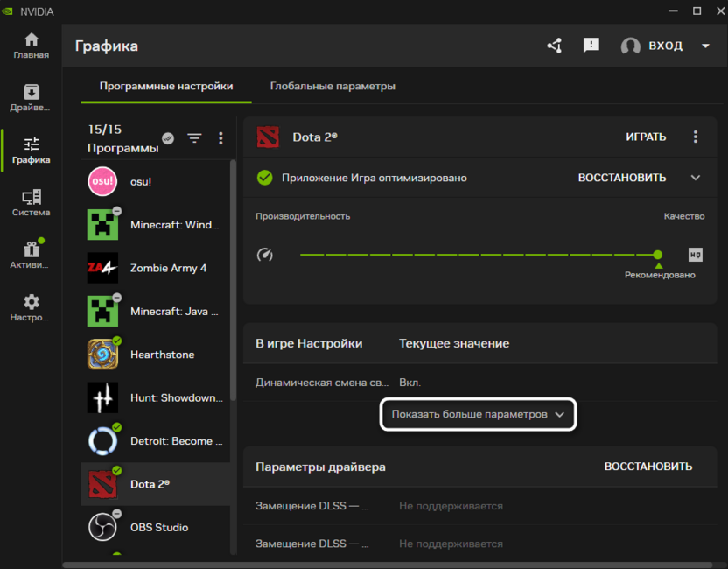Click the optimize-all checkmark icon in programs header
Image resolution: width=728 pixels, height=569 pixels.
168,138
